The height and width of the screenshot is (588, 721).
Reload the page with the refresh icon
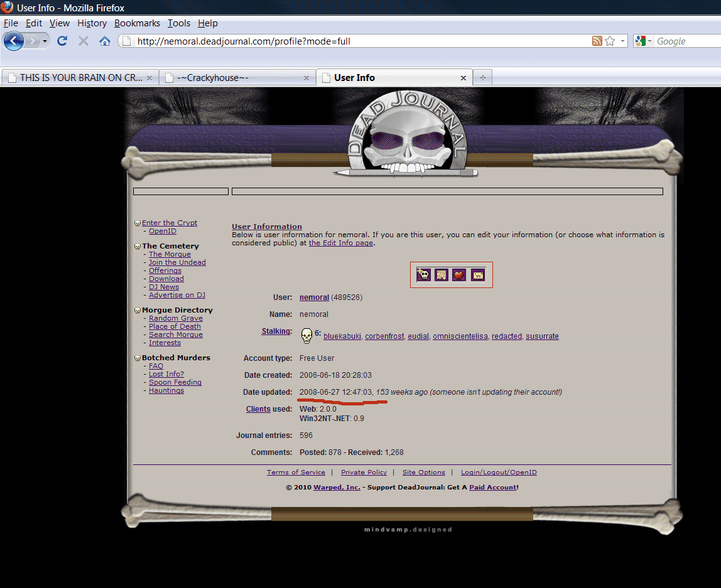[x=62, y=41]
